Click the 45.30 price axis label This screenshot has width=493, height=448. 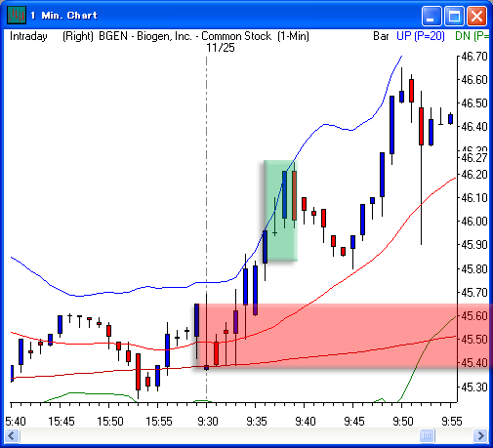(474, 387)
